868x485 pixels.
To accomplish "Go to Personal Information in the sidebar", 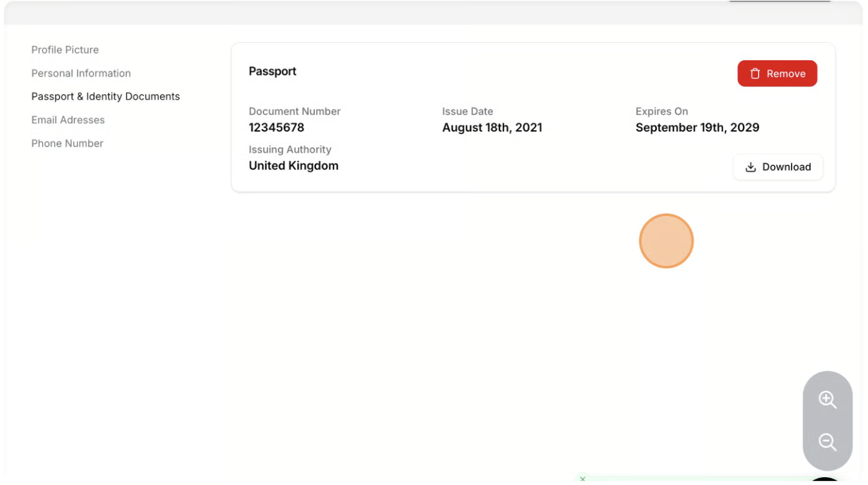I will point(81,73).
